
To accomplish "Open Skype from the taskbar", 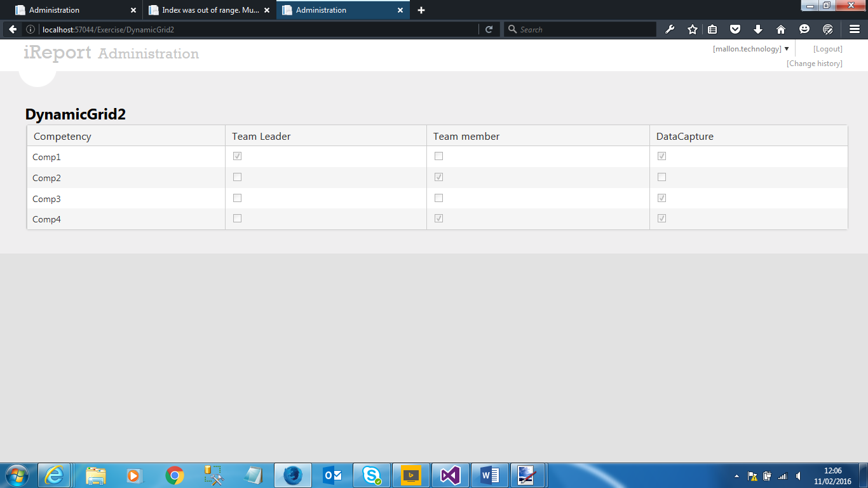I will 372,475.
